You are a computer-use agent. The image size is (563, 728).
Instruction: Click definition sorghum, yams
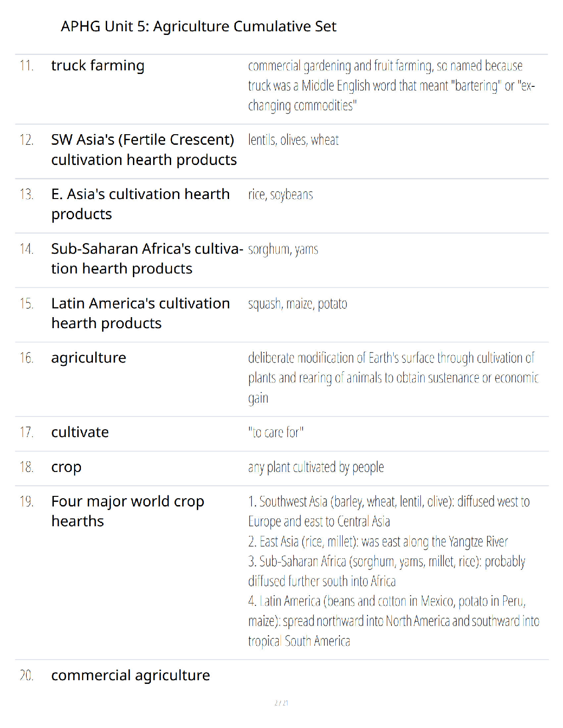283,249
